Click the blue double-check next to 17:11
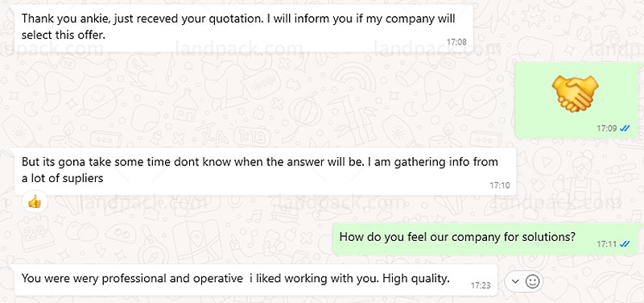 pyautogui.click(x=625, y=244)
